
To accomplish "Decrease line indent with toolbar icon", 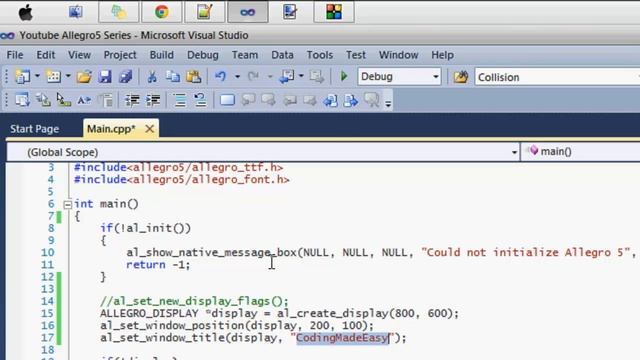I will click(x=132, y=100).
